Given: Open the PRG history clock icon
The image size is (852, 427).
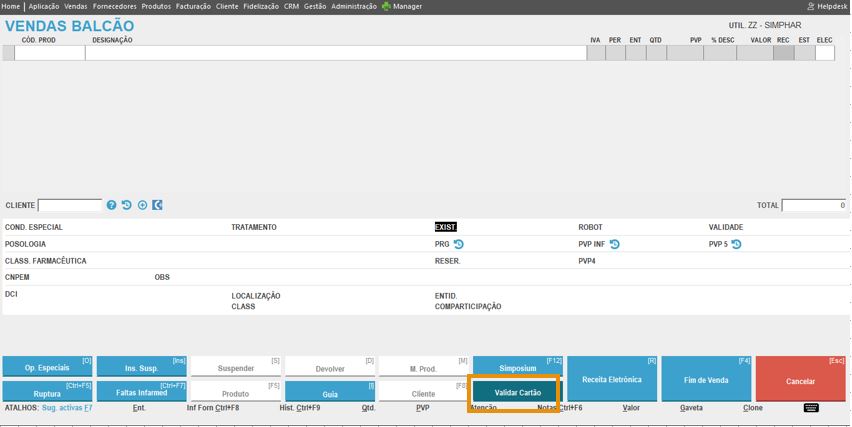Looking at the screenshot, I should pyautogui.click(x=459, y=244).
